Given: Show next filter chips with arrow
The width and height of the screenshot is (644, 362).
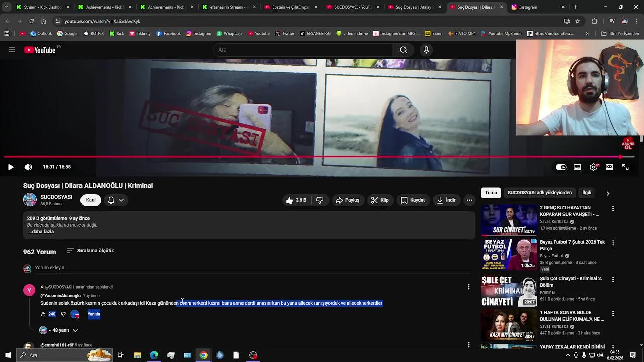Looking at the screenshot, I should 607,193.
